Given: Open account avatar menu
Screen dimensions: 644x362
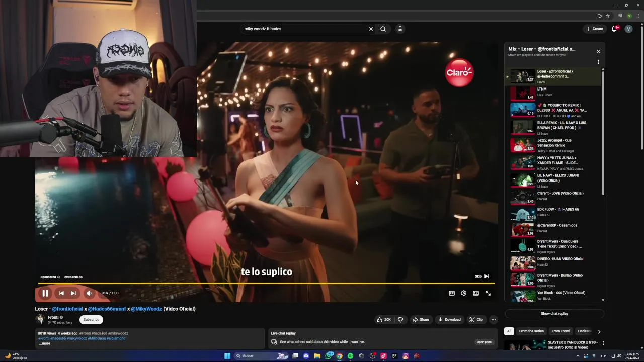Looking at the screenshot, I should [x=628, y=29].
